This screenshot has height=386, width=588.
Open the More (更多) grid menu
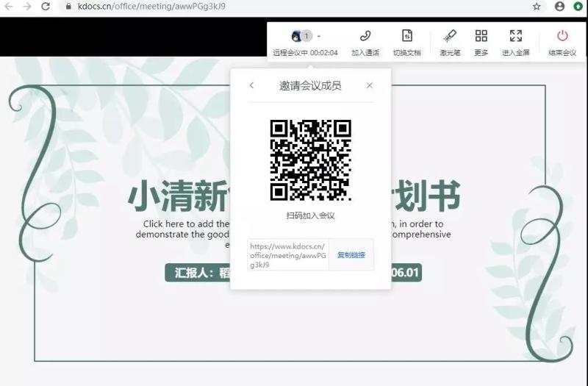[481, 36]
